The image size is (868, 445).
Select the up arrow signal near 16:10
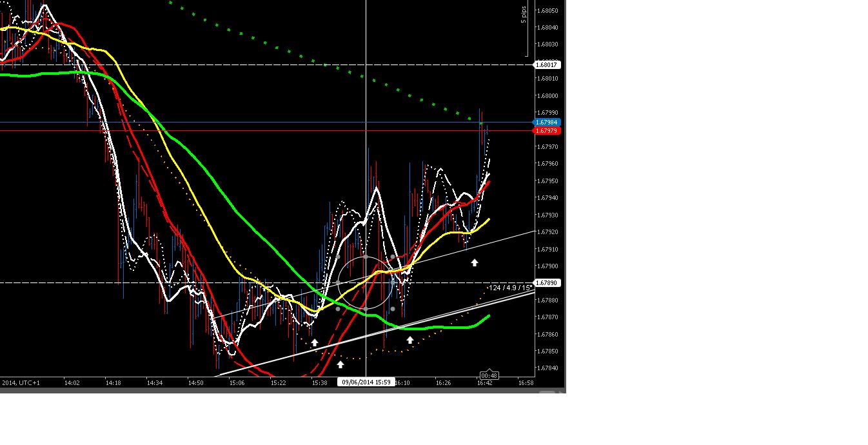click(409, 339)
